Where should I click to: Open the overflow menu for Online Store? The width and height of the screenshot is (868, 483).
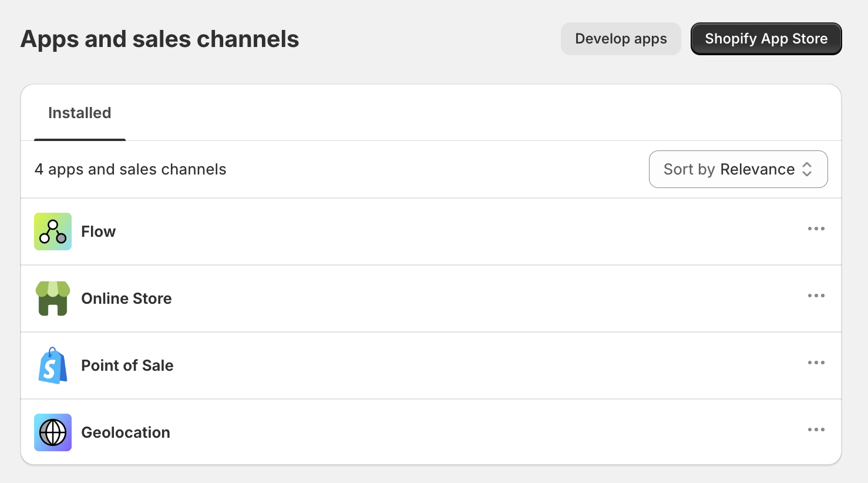click(x=816, y=296)
